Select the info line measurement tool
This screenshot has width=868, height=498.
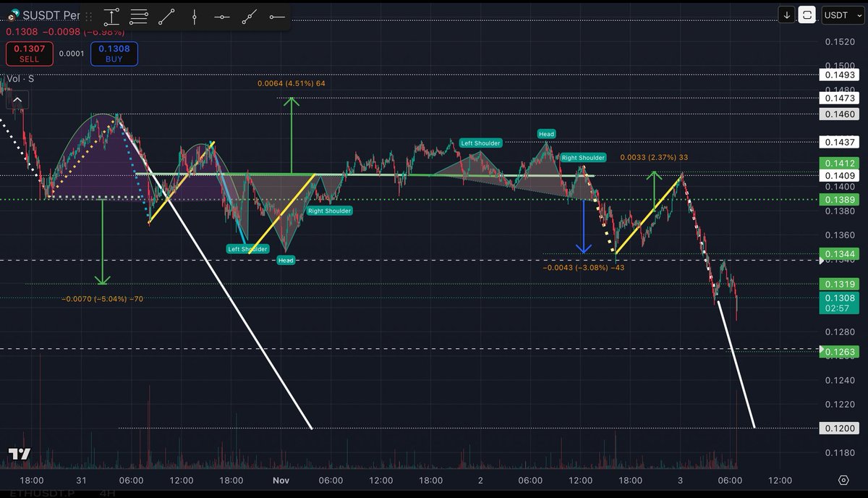tap(111, 17)
